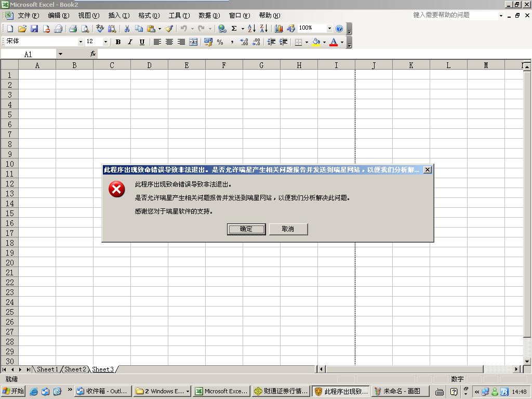Create a new blank workbook
Screen dimensions: 532x399
pos(10,29)
